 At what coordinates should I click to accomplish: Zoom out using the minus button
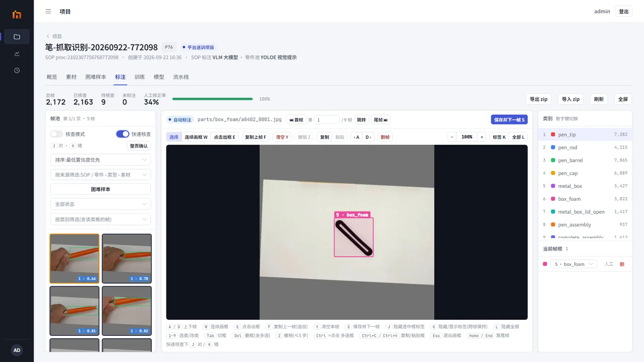coord(452,137)
